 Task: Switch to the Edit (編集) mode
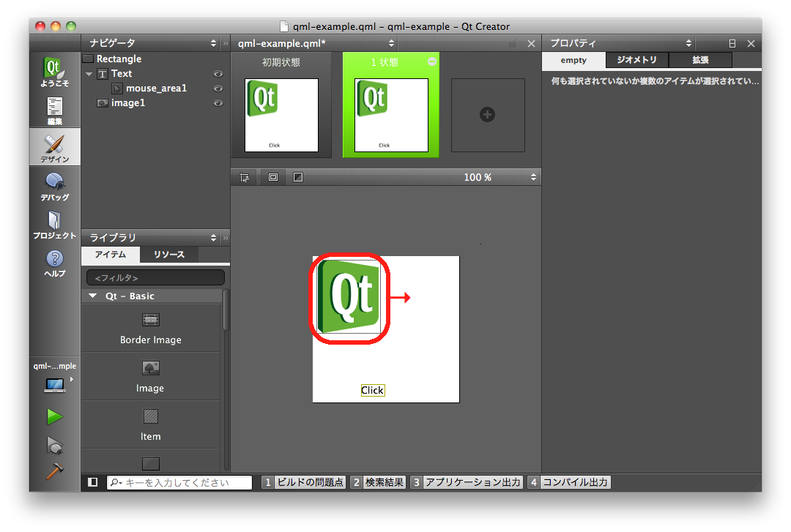coord(54,110)
